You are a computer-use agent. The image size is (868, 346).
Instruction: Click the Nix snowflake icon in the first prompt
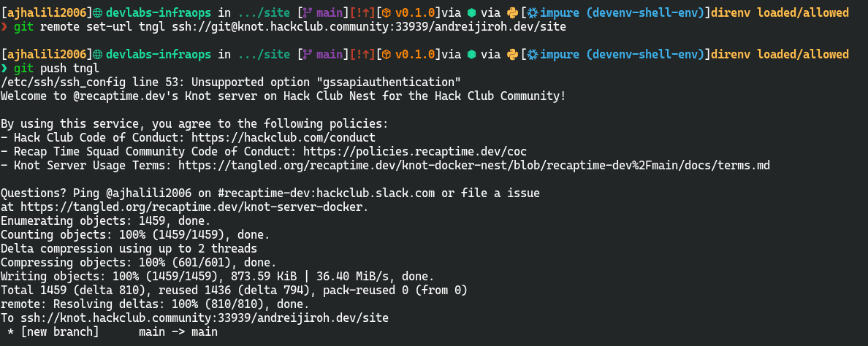tap(534, 13)
